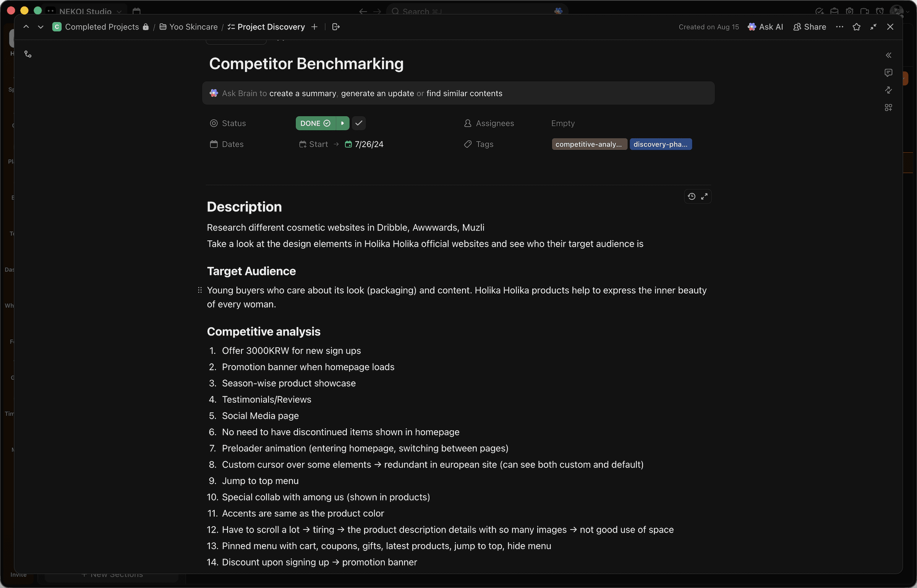This screenshot has height=588, width=917.
Task: Click the Share button
Action: coord(810,27)
